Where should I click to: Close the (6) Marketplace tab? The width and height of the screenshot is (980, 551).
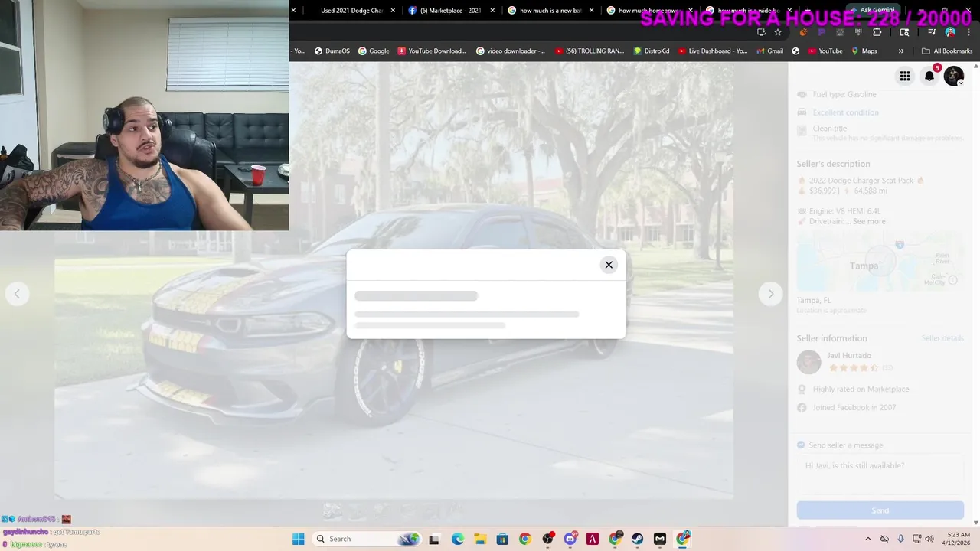(492, 11)
